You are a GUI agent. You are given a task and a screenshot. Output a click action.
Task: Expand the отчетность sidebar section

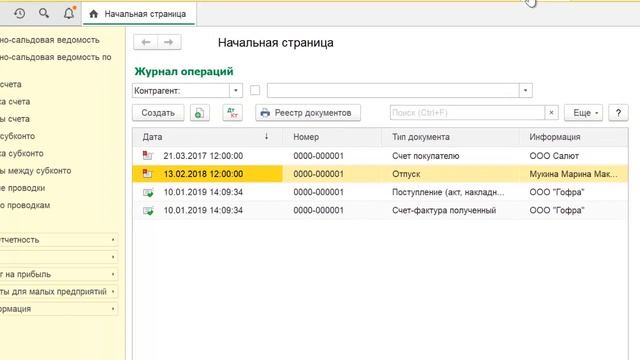pos(59,240)
